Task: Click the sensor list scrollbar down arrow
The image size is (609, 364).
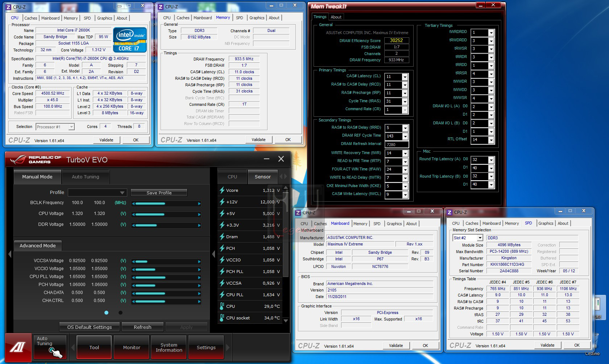Action: point(286,320)
